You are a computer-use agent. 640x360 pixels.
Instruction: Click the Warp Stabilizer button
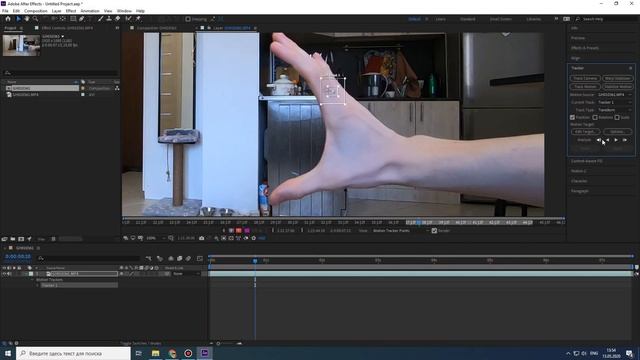pos(618,78)
